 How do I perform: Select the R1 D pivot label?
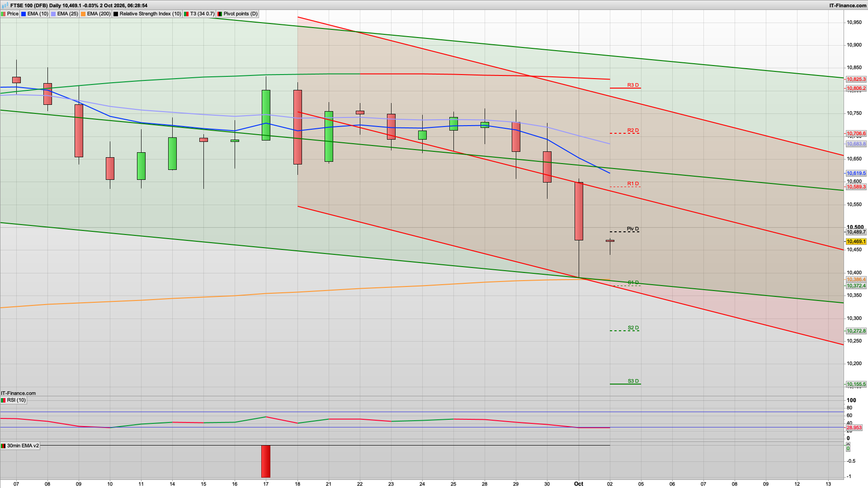[633, 183]
